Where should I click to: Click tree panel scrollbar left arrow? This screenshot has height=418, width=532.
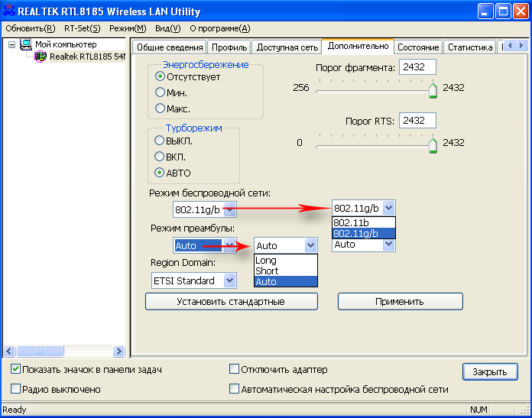tap(9, 351)
